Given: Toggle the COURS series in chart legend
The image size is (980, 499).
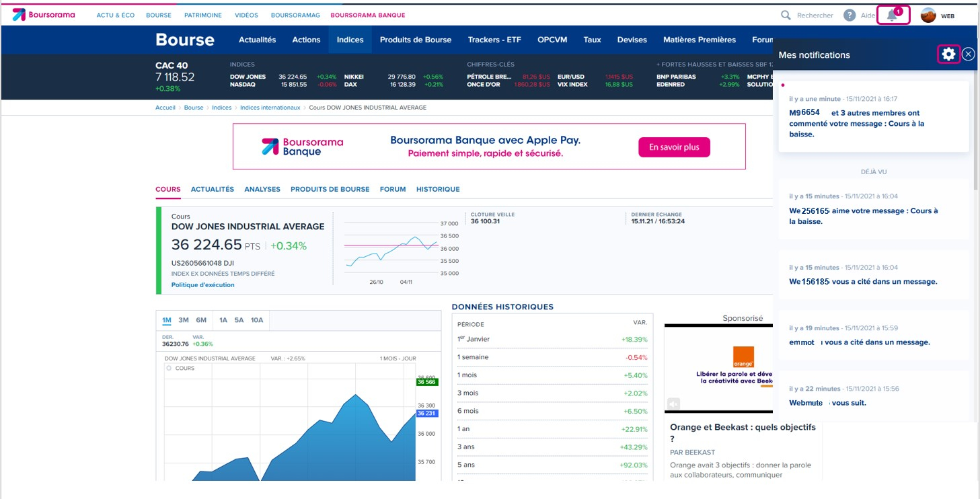Looking at the screenshot, I should [169, 369].
